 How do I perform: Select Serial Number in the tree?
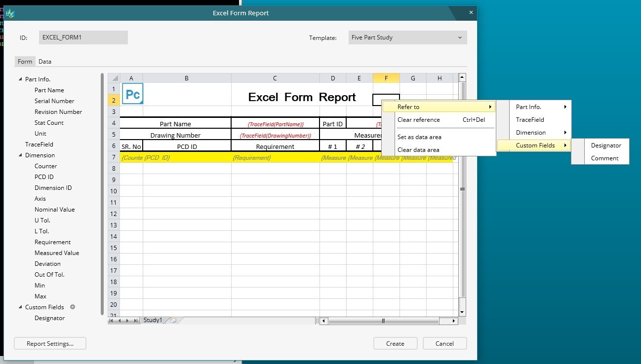click(54, 101)
